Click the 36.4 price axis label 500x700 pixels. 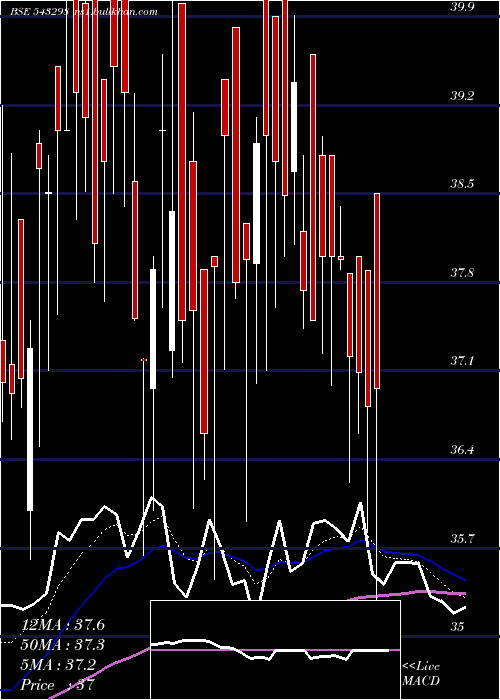point(462,450)
